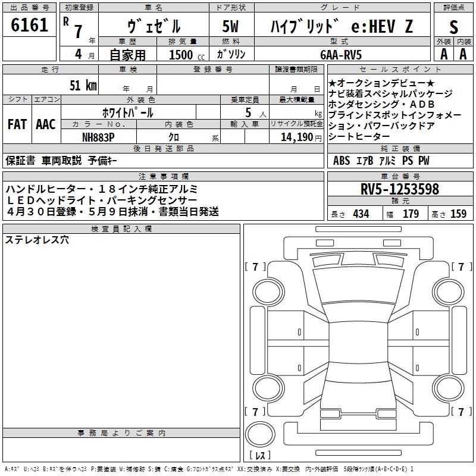Click the overall evaluation score S
Viewport: 476px width, 476px height.
point(453,27)
